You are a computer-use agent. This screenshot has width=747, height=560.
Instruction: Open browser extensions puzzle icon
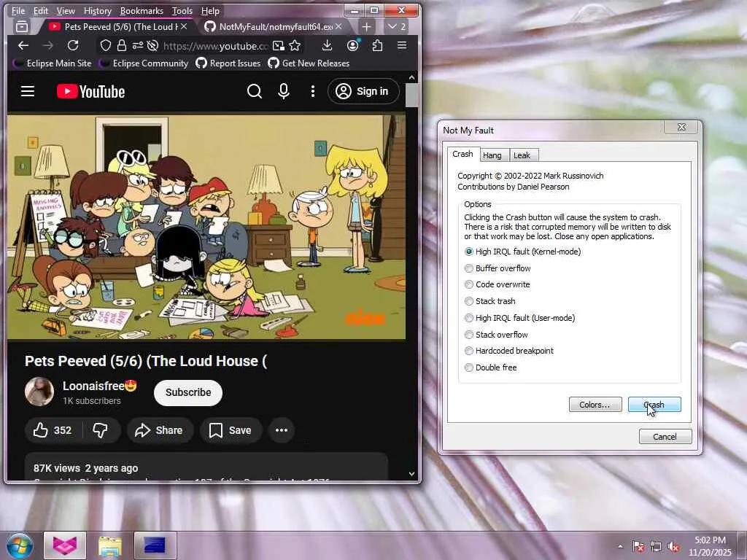point(377,45)
